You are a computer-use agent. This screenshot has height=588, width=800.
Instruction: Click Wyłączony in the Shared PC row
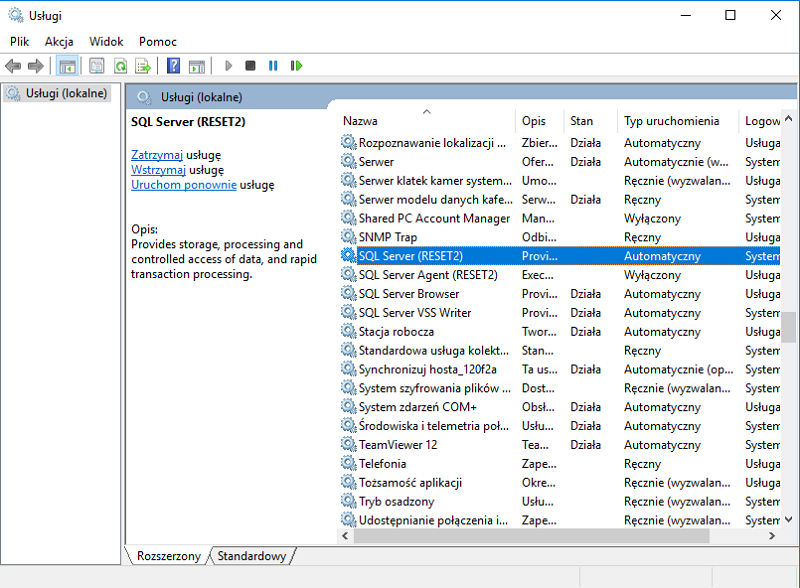coord(652,218)
